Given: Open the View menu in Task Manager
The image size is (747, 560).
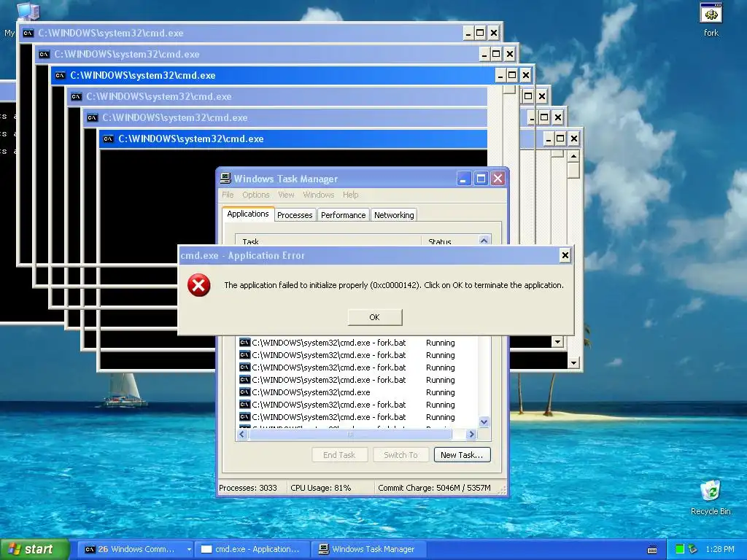Looking at the screenshot, I should tap(286, 195).
